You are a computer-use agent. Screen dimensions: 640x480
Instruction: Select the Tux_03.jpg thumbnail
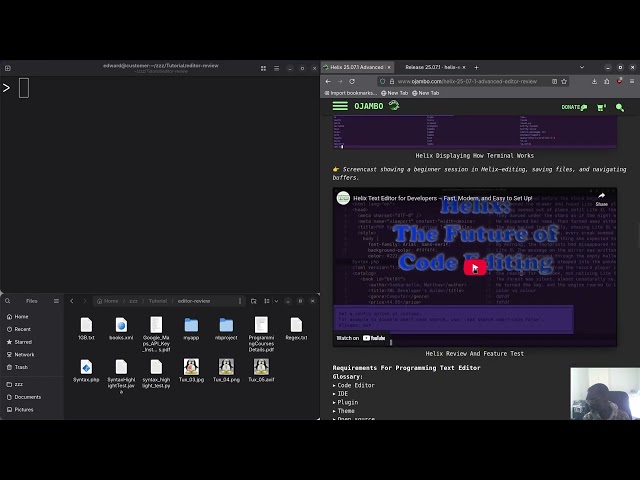pos(191,370)
